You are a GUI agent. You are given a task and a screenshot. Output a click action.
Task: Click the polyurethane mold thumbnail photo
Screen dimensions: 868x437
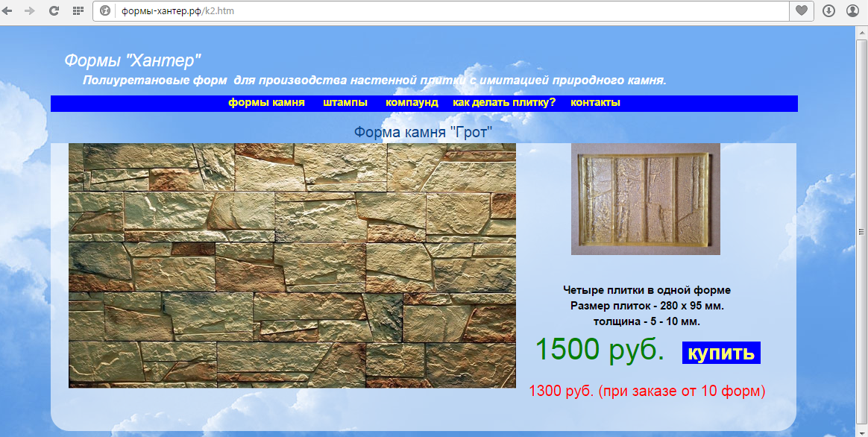click(x=646, y=199)
